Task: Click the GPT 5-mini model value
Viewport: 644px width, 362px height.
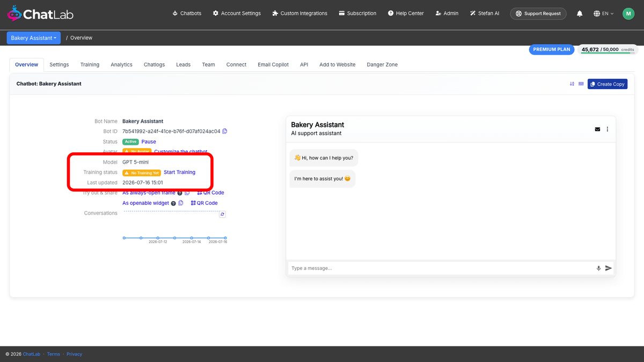Action: (x=136, y=162)
